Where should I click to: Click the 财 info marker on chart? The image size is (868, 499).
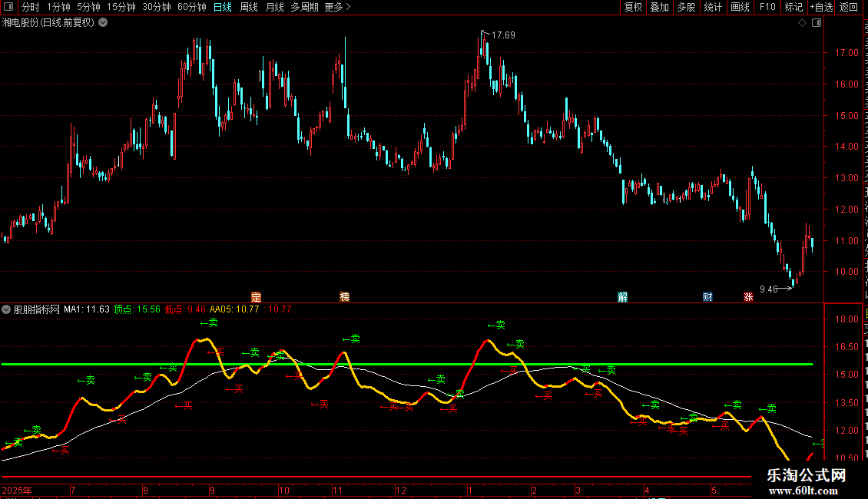click(x=707, y=297)
